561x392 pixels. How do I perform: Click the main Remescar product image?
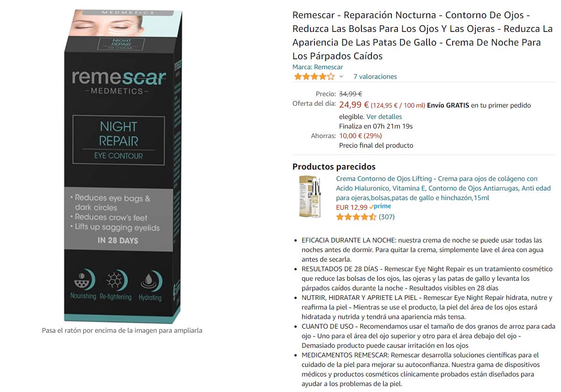tap(123, 166)
